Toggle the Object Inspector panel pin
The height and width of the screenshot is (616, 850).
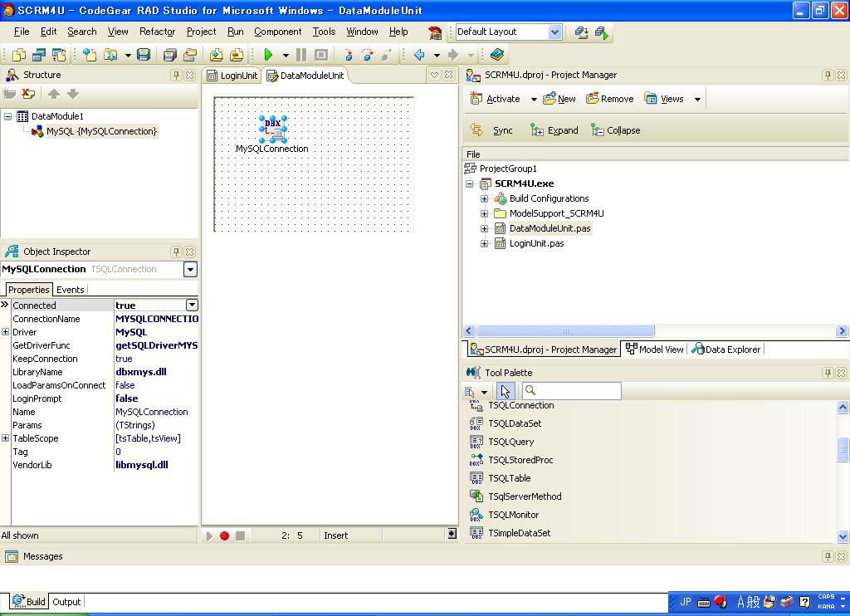(176, 252)
